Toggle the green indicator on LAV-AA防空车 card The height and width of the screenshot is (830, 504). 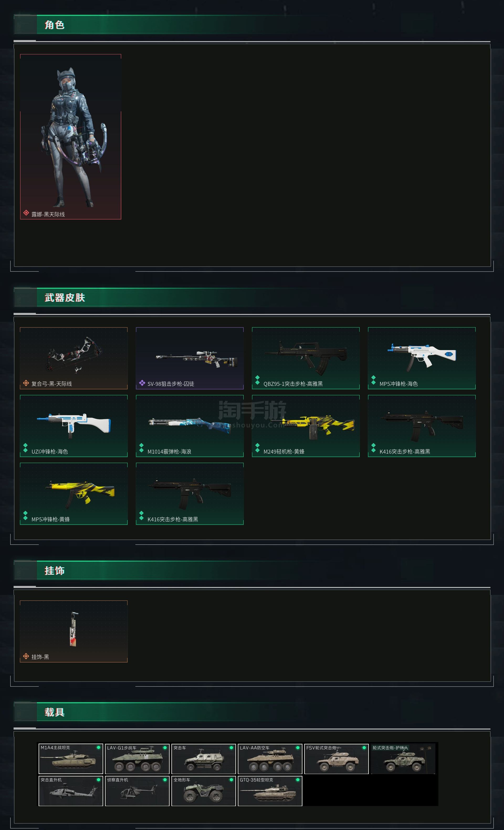coord(298,748)
